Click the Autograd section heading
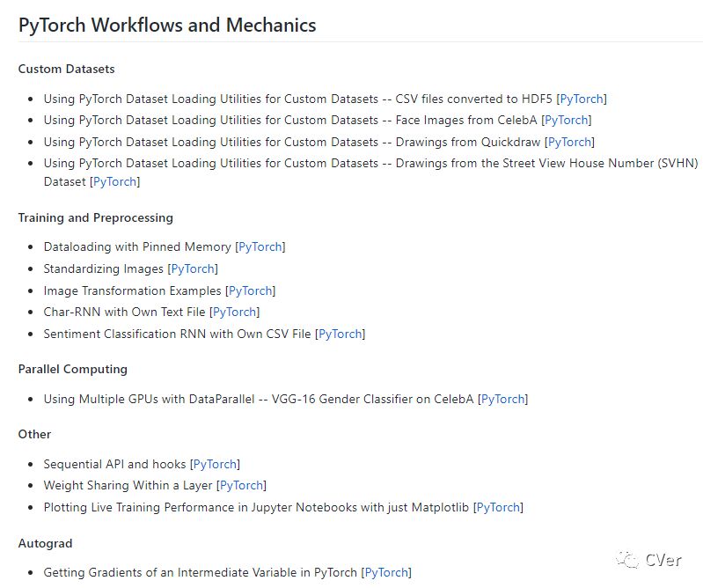This screenshot has width=703, height=588. (x=45, y=543)
